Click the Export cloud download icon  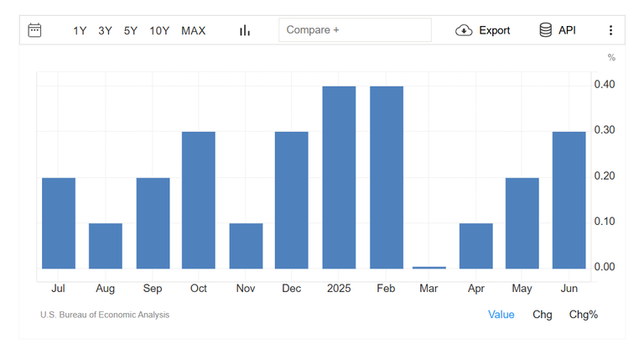coord(464,30)
